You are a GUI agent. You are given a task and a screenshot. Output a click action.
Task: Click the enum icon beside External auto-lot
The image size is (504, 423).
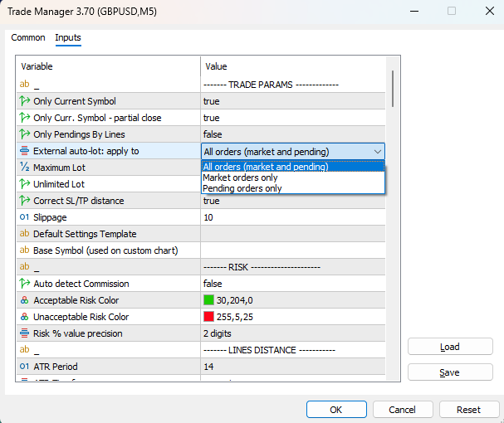pyautogui.click(x=24, y=151)
